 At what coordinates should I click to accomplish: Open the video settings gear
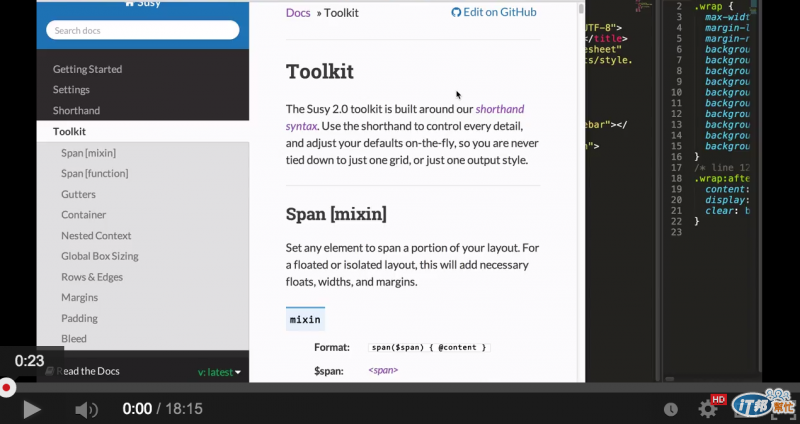pos(708,409)
